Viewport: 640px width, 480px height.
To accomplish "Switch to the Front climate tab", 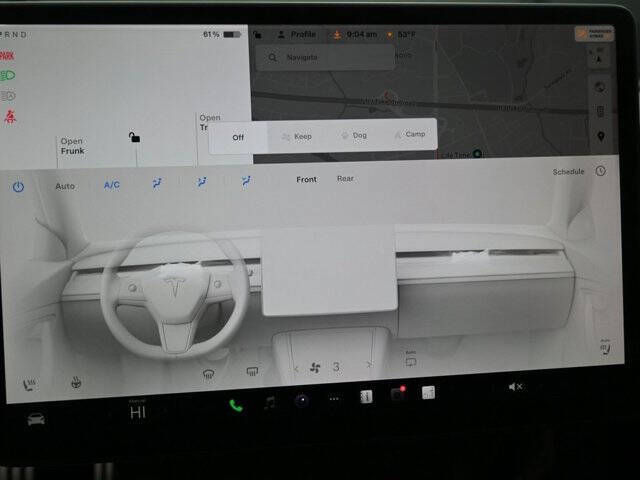I will point(306,179).
